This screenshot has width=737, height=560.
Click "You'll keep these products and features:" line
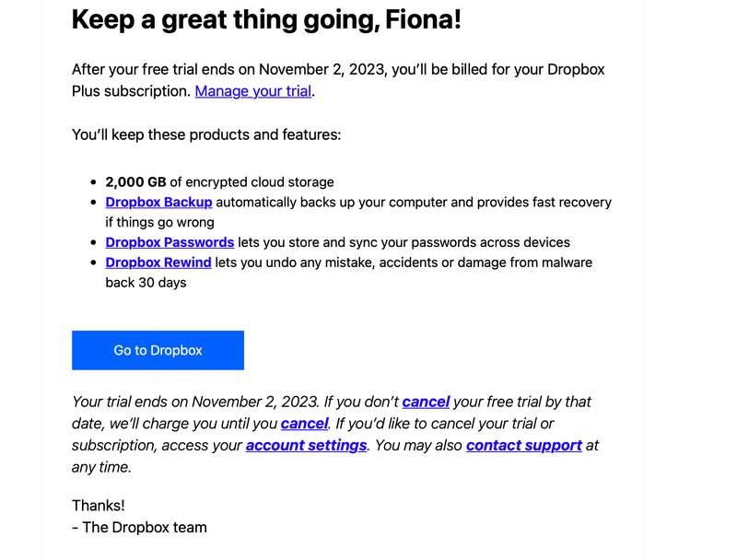pos(206,134)
